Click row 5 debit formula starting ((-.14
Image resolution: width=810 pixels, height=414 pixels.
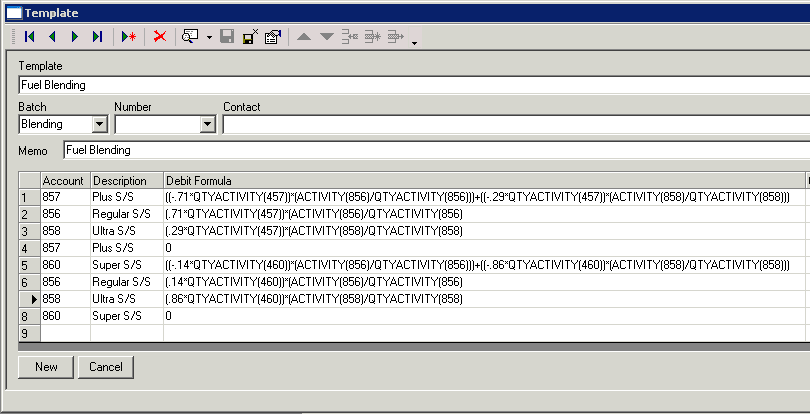[x=485, y=265]
